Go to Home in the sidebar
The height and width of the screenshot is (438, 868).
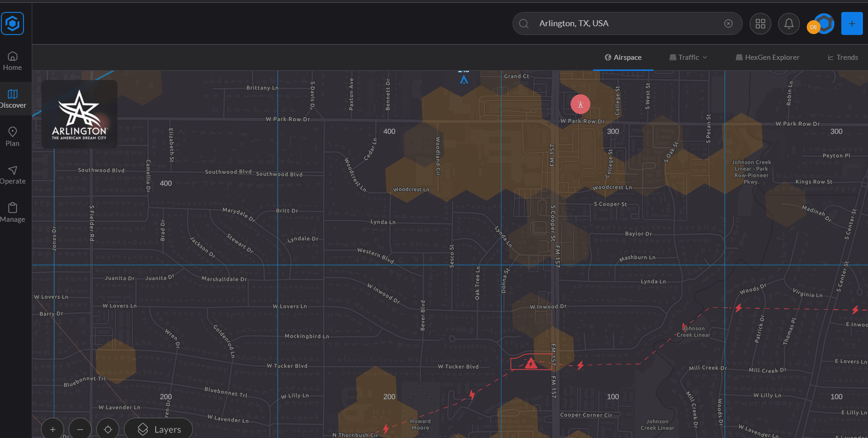point(12,61)
